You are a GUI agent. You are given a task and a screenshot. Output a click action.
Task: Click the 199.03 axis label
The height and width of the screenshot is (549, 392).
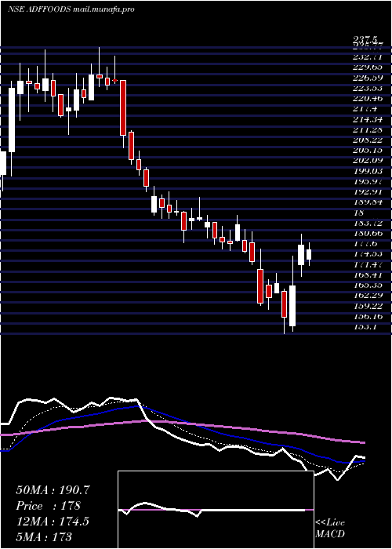[368, 171]
